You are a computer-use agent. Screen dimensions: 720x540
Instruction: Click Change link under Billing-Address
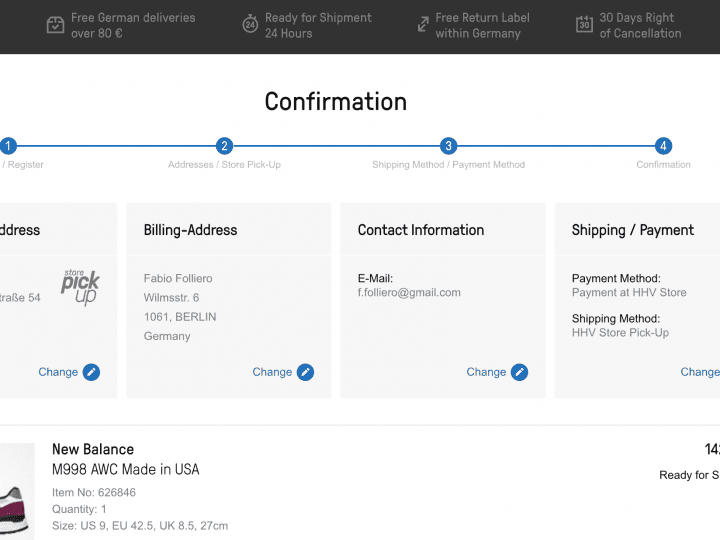point(272,372)
